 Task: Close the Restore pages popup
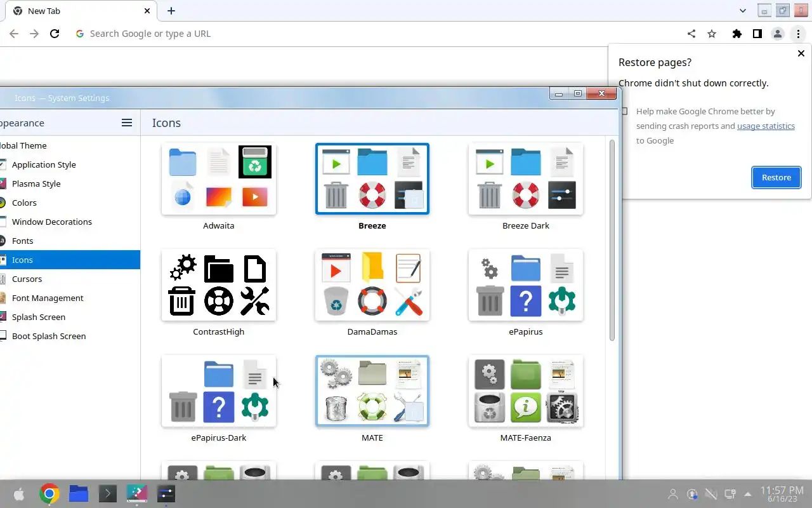click(x=801, y=54)
